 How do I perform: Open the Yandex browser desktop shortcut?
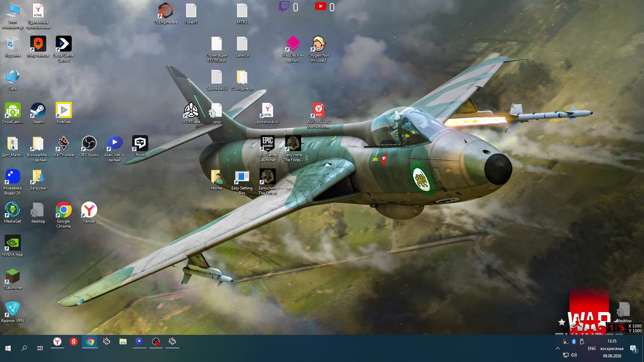click(x=89, y=213)
